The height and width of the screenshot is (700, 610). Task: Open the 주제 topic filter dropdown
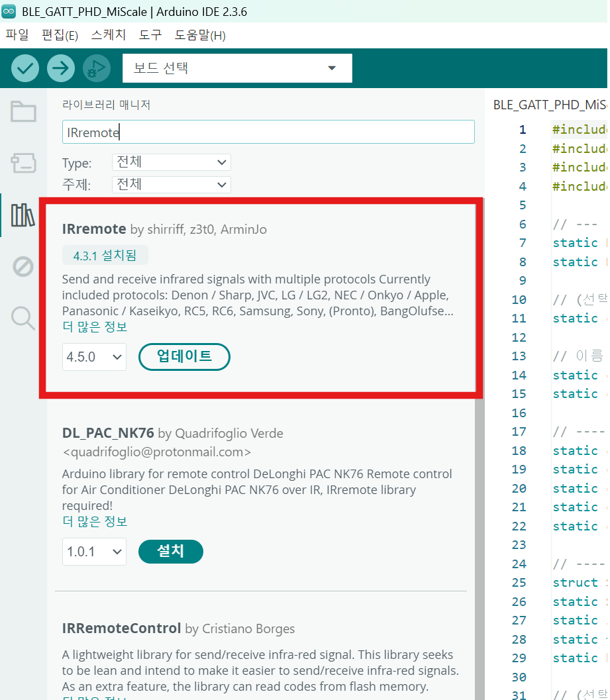[x=172, y=185]
